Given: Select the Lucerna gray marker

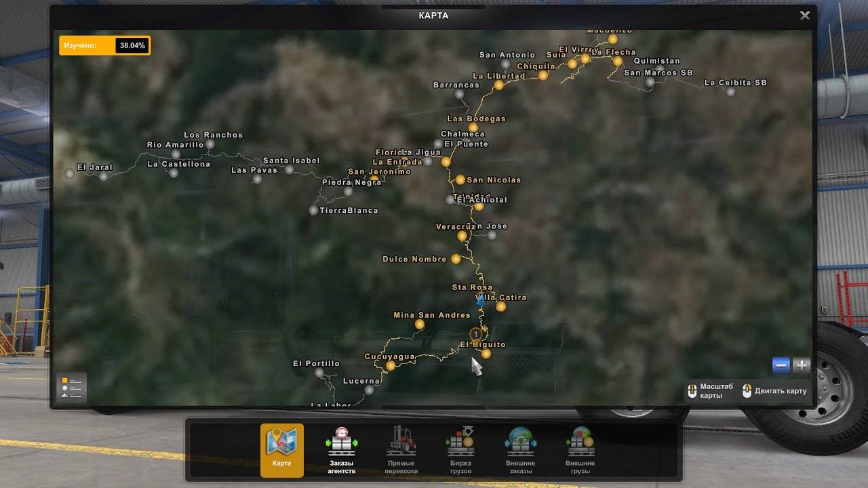Looking at the screenshot, I should click(x=369, y=390).
